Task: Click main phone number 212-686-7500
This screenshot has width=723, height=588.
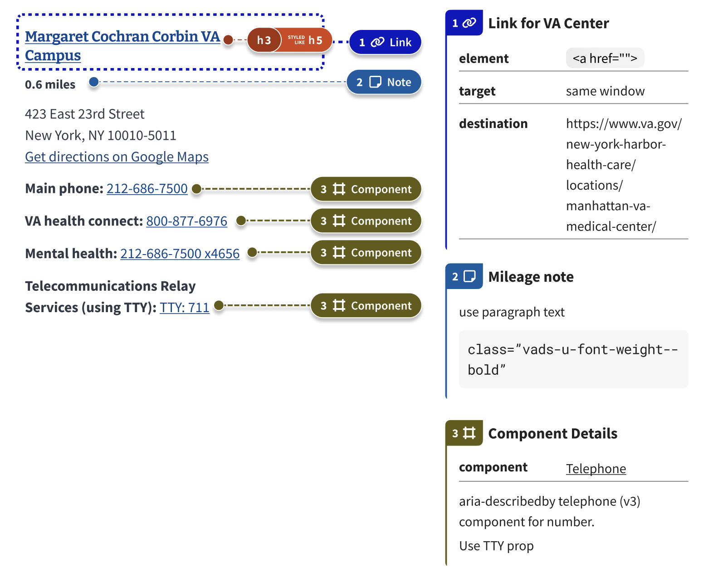Action: tap(147, 188)
